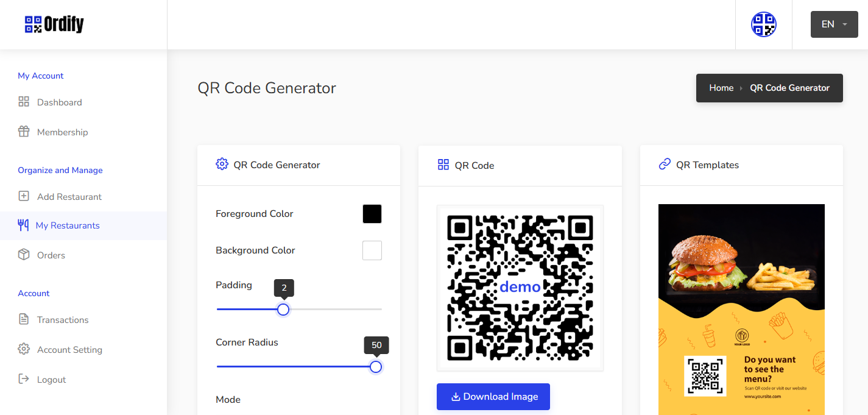The height and width of the screenshot is (415, 868).
Task: Select the burger QR template thumbnail
Action: point(741,309)
